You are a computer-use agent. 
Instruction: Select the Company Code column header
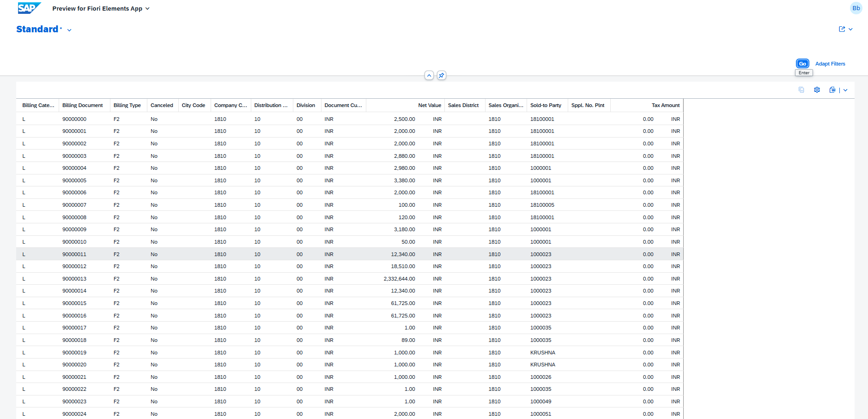point(231,105)
